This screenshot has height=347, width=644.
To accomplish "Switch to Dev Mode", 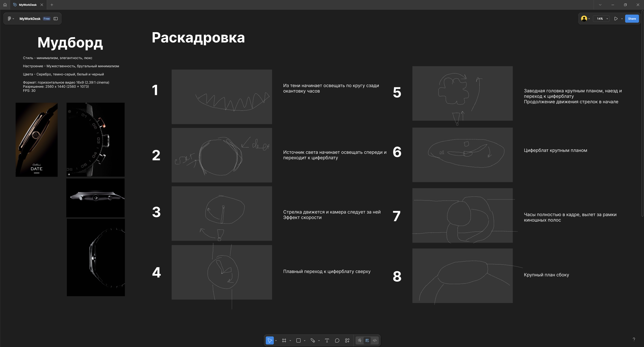I will tap(375, 340).
